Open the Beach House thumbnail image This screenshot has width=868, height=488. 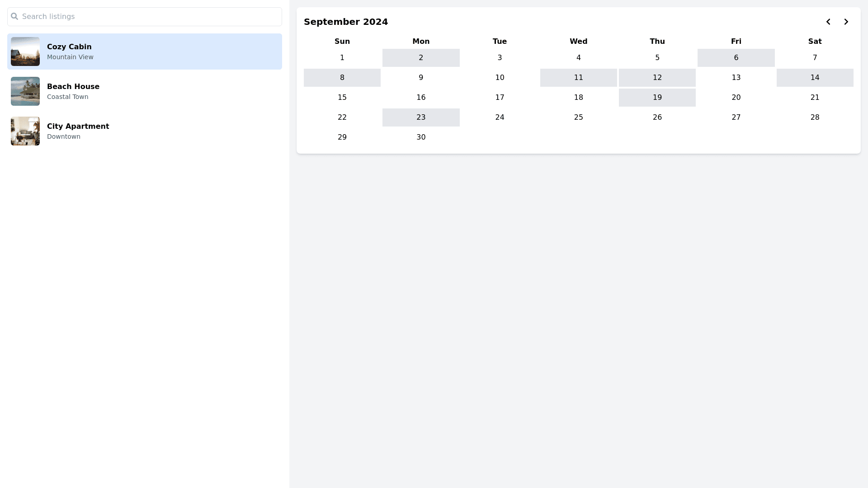(x=25, y=91)
